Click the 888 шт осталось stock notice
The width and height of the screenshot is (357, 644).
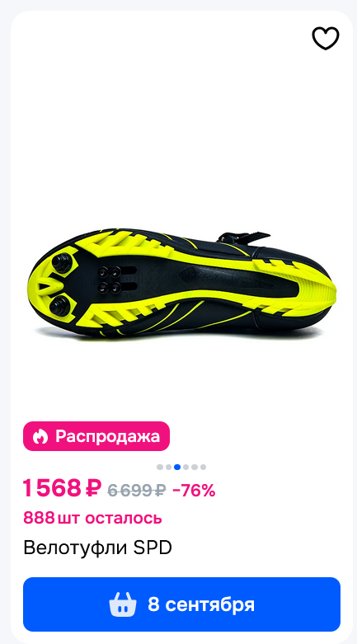click(x=92, y=518)
